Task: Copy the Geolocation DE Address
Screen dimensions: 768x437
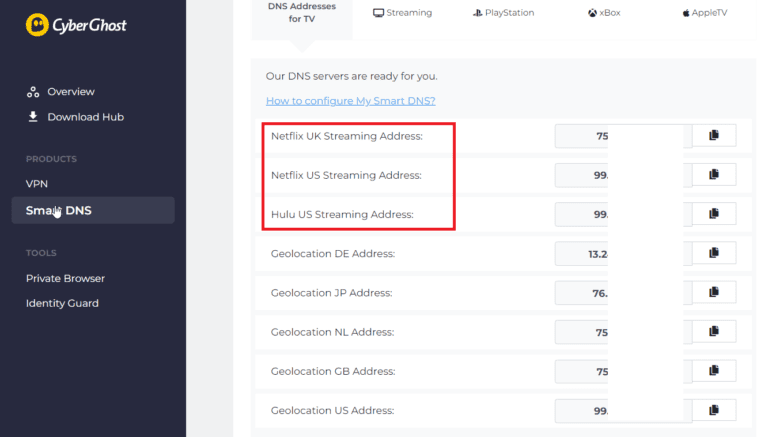Action: coord(713,254)
